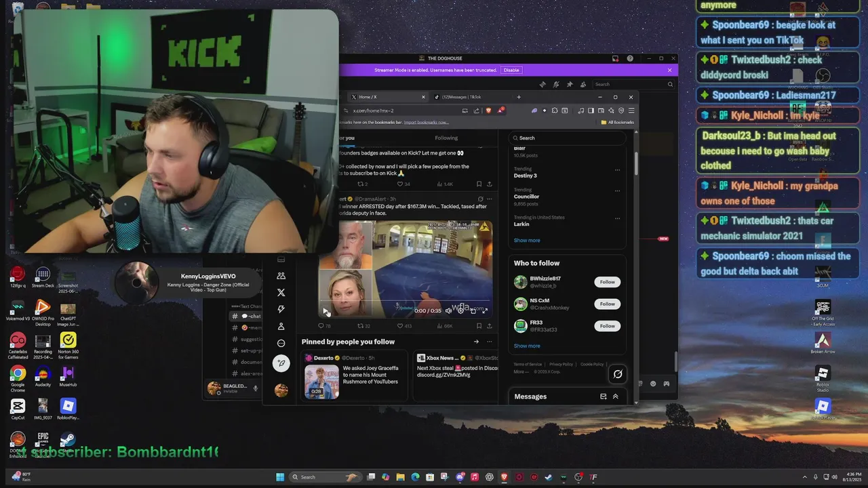868x488 pixels.
Task: Open Brave VPN shield icon
Action: (x=621, y=110)
